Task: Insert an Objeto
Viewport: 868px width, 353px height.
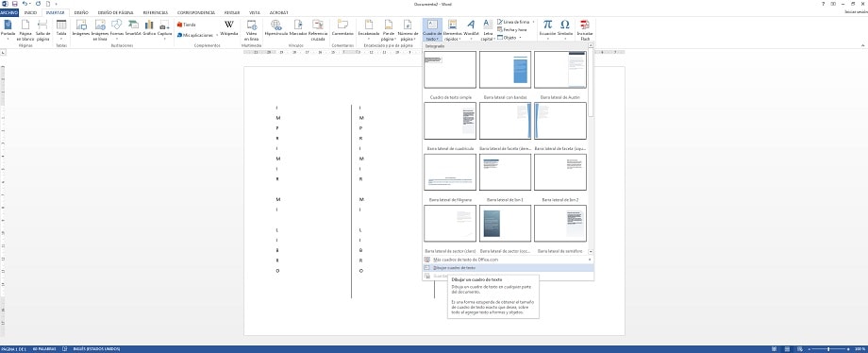Action: point(509,37)
